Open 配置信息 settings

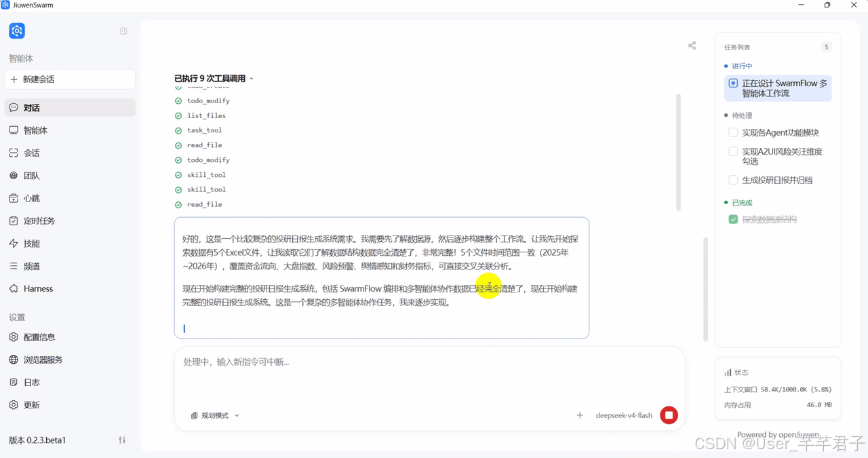71,337
